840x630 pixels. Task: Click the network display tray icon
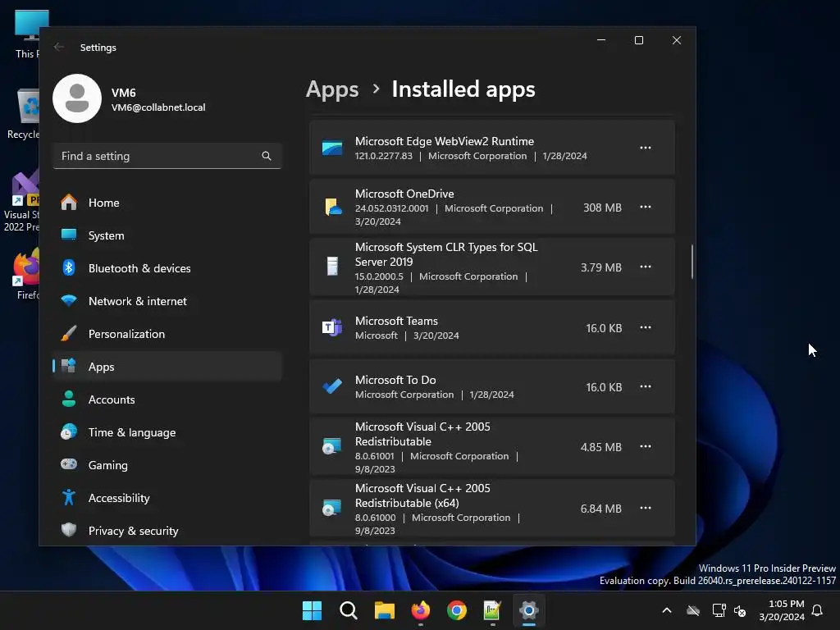(719, 610)
